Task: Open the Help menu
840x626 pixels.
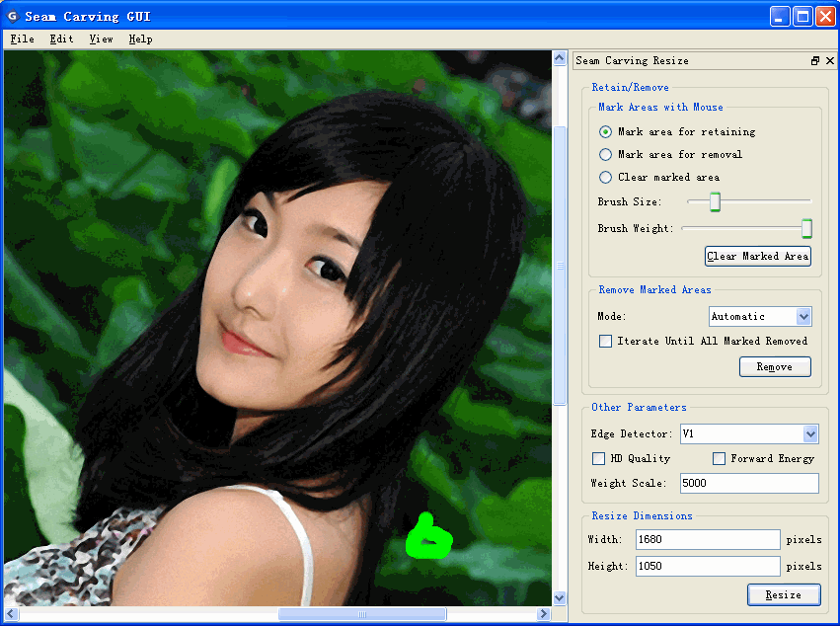Action: (x=140, y=39)
